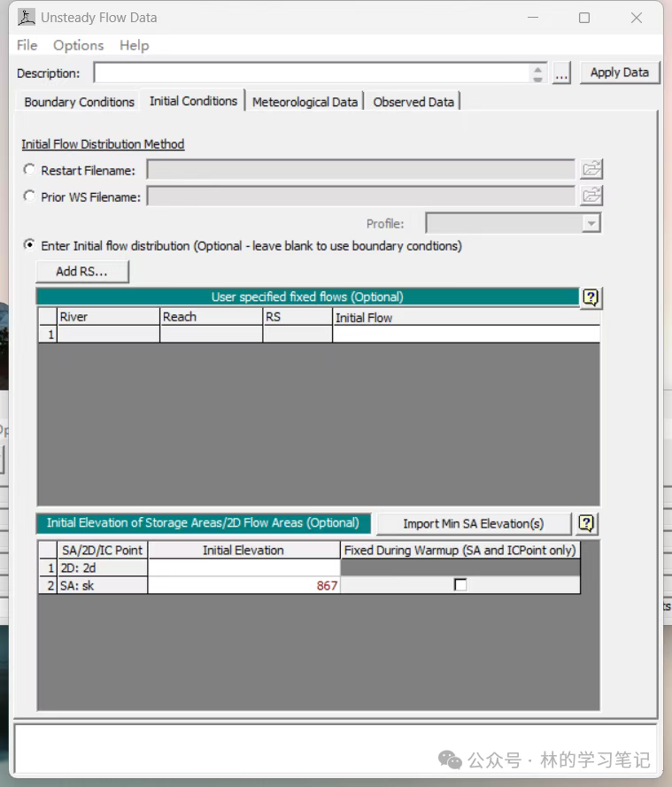Click the HEC-RAS icon in title bar

click(x=27, y=18)
